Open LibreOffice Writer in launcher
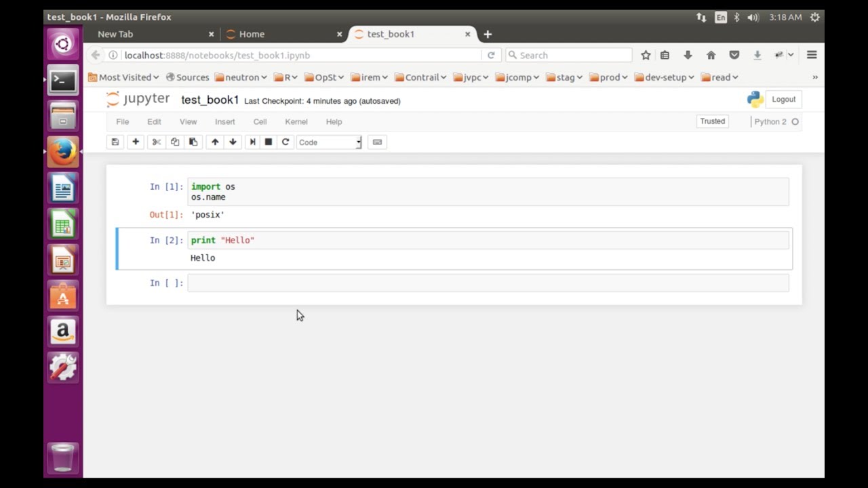 tap(63, 188)
